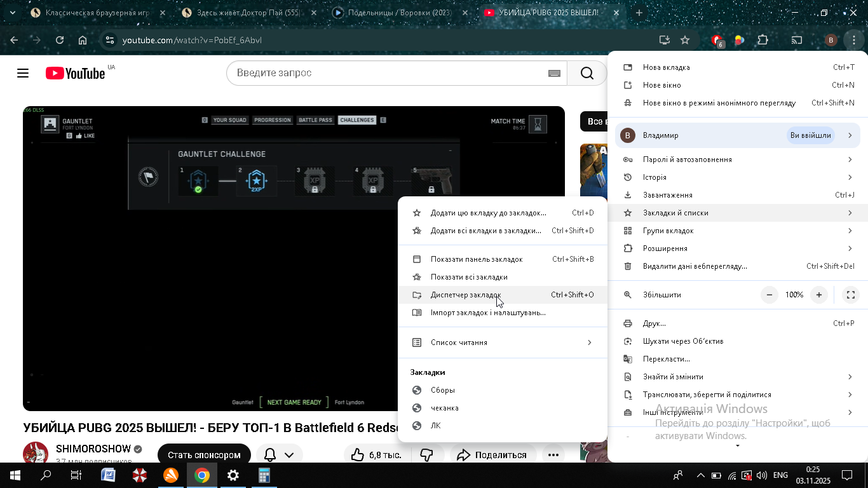The image size is (868, 488).
Task: Open the Umbrella logo app in taskbar
Action: pos(140,475)
